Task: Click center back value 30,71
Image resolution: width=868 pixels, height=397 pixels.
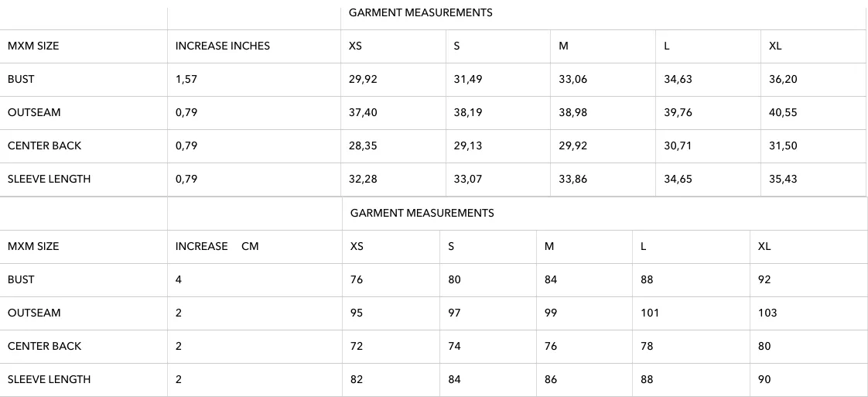Action: (678, 145)
